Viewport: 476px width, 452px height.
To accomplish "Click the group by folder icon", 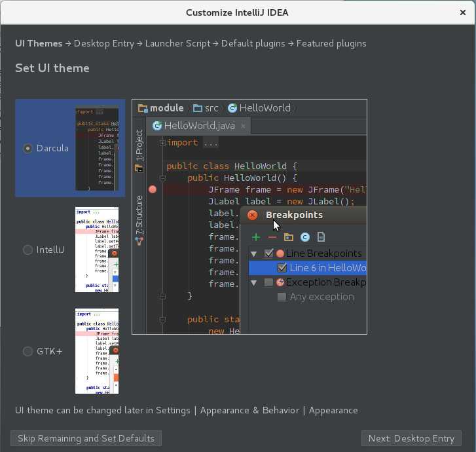I will pos(288,237).
